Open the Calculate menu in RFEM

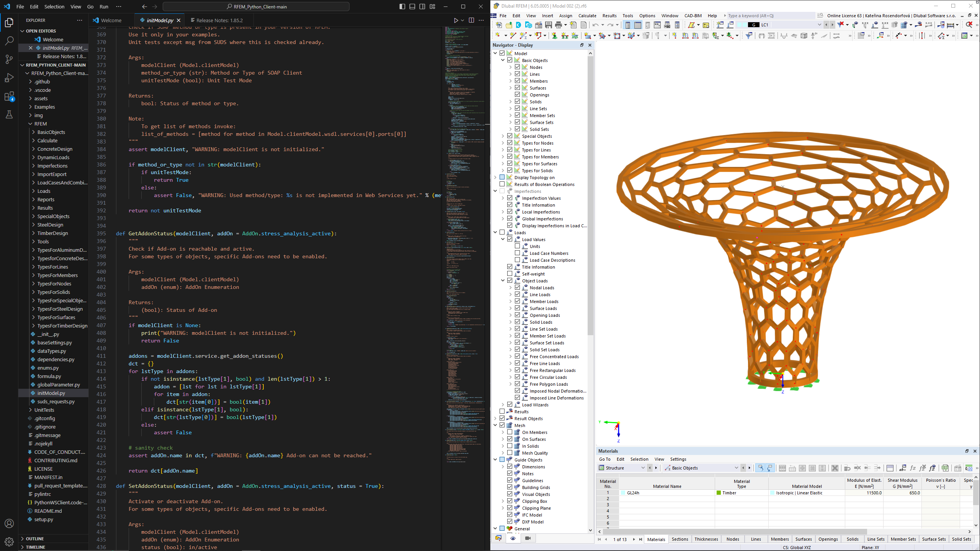587,16
